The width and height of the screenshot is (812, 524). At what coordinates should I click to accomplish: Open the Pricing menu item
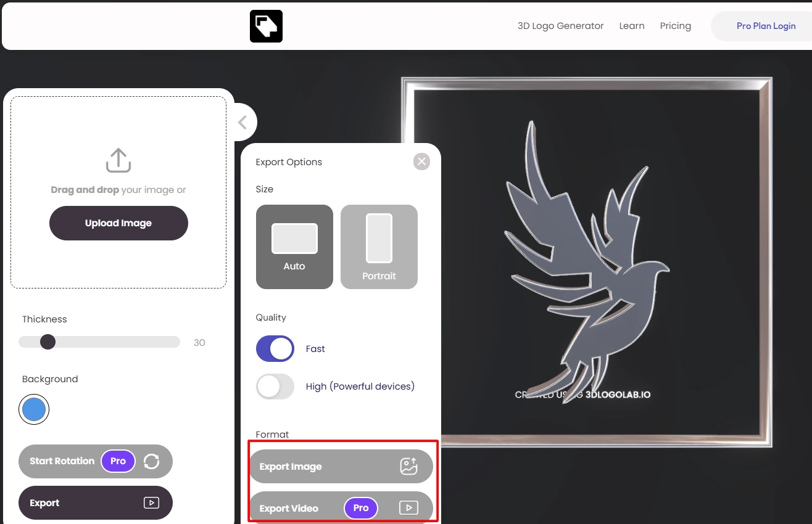coord(675,25)
